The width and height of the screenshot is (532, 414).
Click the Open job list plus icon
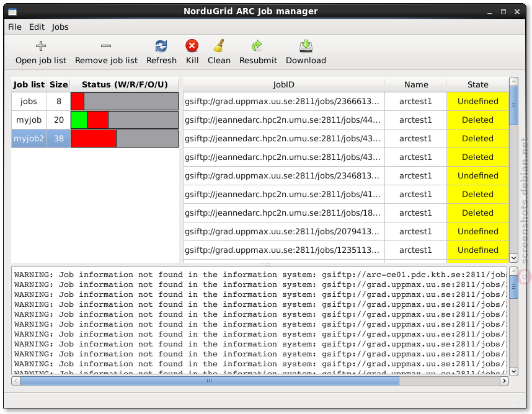[41, 46]
